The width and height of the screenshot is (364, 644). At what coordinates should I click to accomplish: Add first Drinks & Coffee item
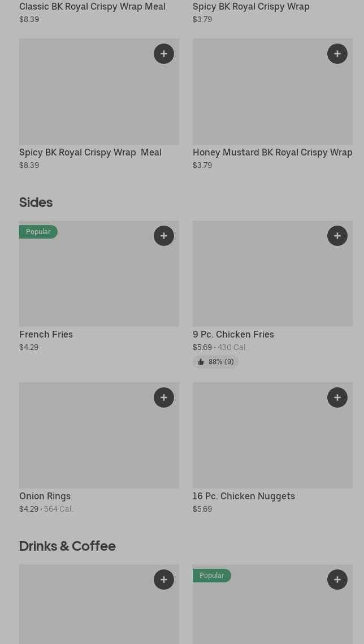tap(164, 580)
